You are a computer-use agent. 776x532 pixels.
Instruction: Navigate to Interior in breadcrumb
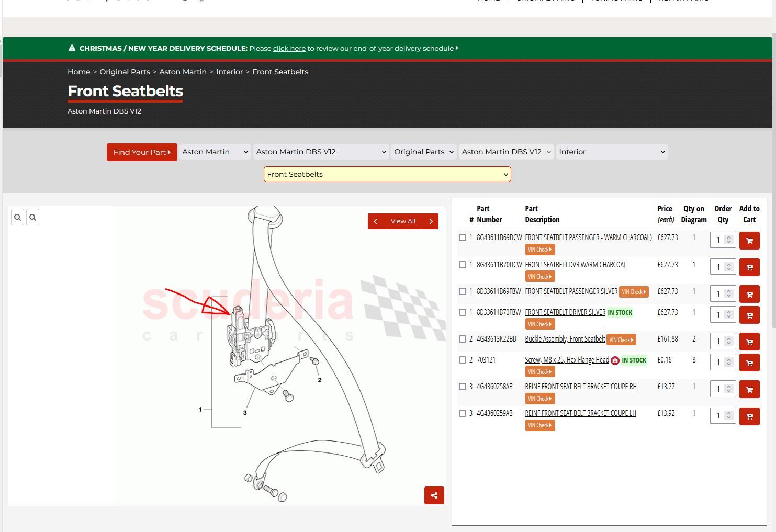click(x=229, y=72)
